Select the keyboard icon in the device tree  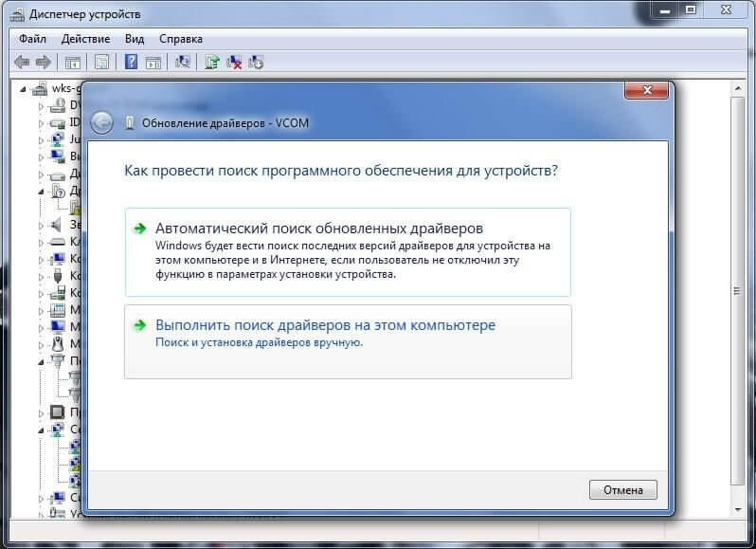tap(58, 241)
